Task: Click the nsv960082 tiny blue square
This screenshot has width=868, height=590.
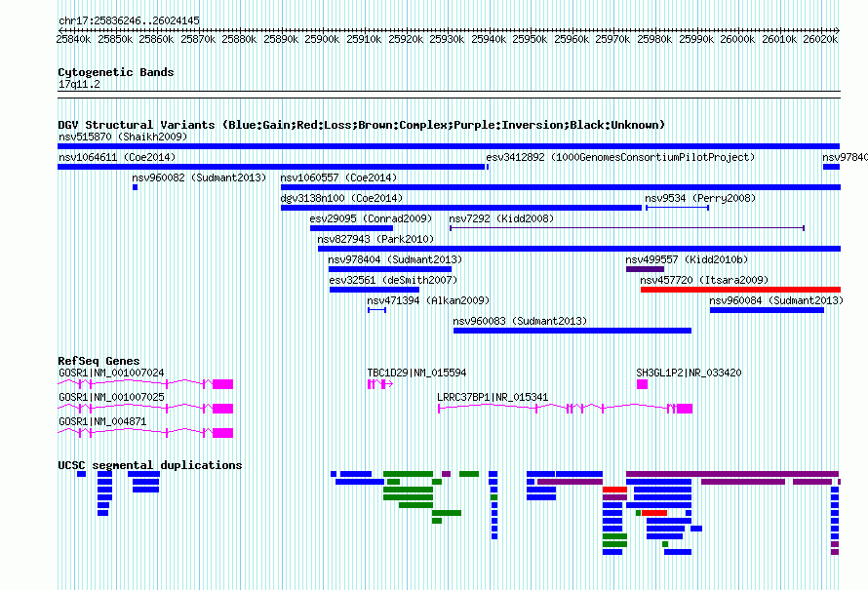Action: point(135,187)
